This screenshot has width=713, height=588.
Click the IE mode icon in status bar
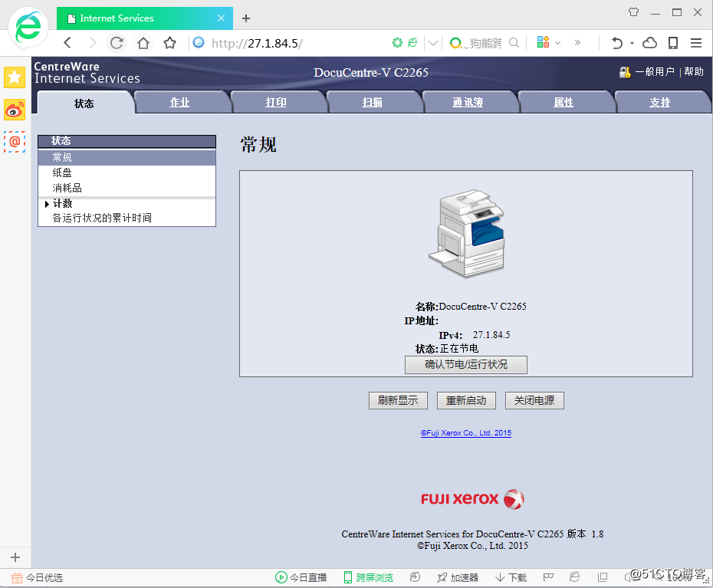coord(575,577)
